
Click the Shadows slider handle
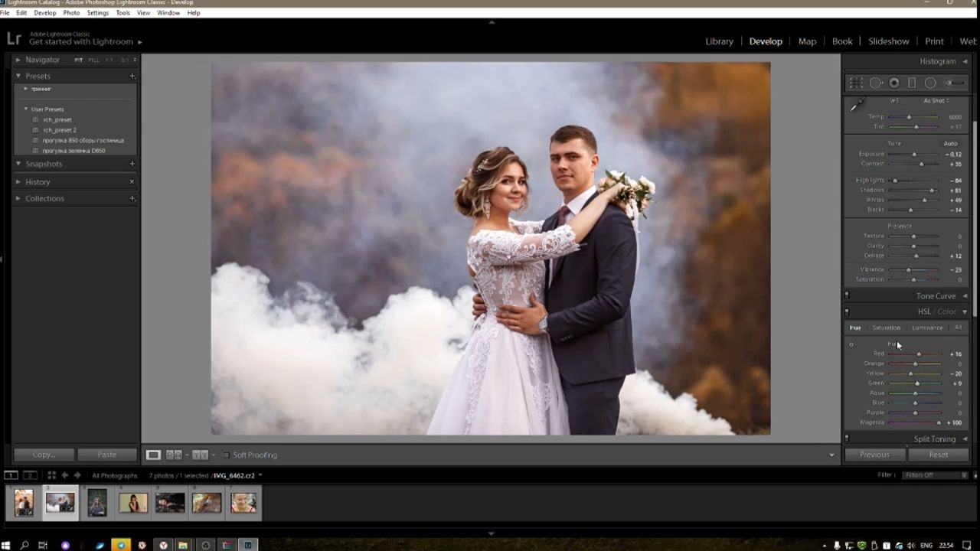(x=932, y=190)
